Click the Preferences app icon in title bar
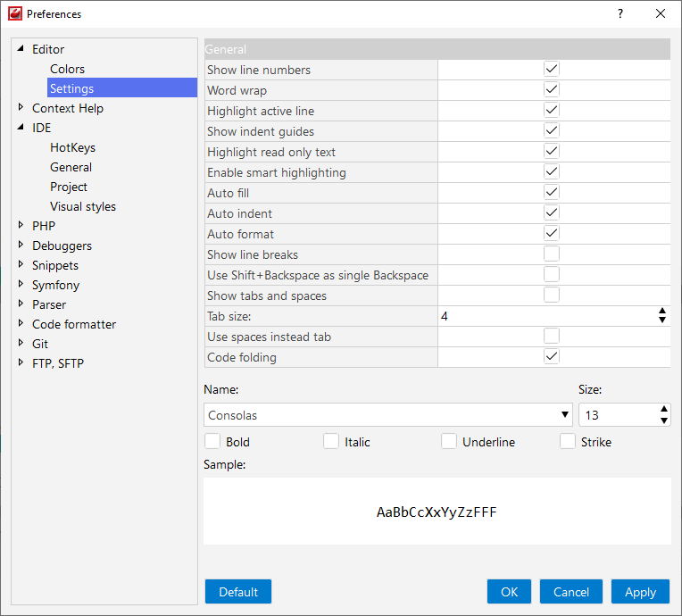The image size is (682, 616). tap(15, 14)
